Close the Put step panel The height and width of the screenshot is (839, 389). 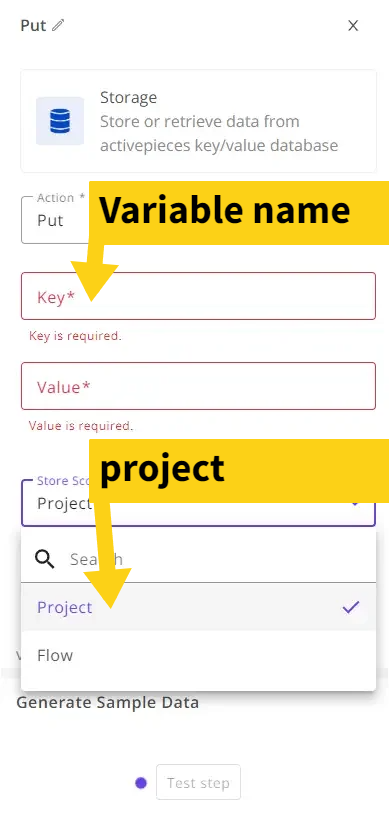pyautogui.click(x=353, y=25)
